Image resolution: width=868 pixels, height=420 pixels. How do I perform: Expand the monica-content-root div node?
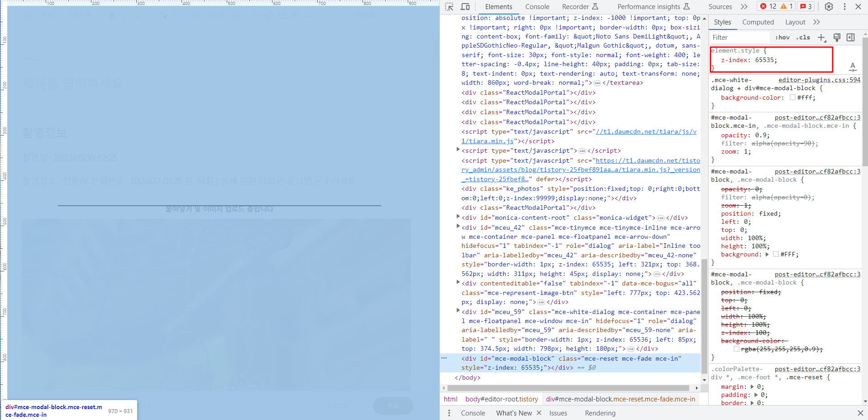pyautogui.click(x=458, y=217)
